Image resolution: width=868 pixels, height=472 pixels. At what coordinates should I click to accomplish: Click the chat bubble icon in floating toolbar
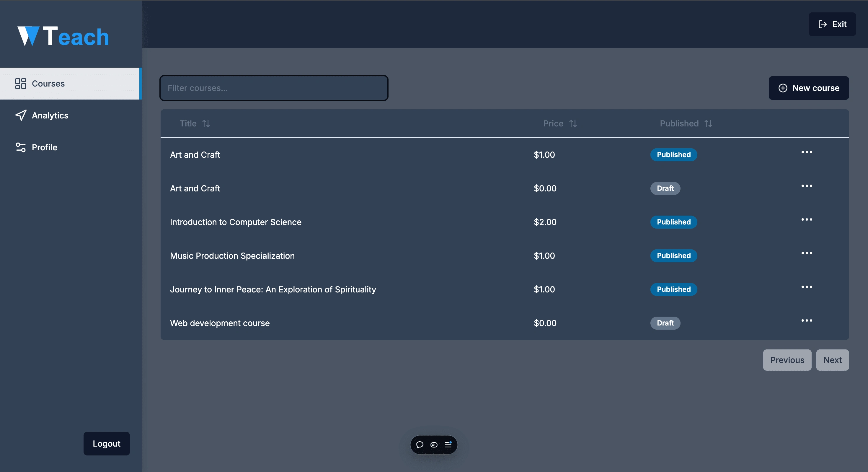(x=420, y=445)
